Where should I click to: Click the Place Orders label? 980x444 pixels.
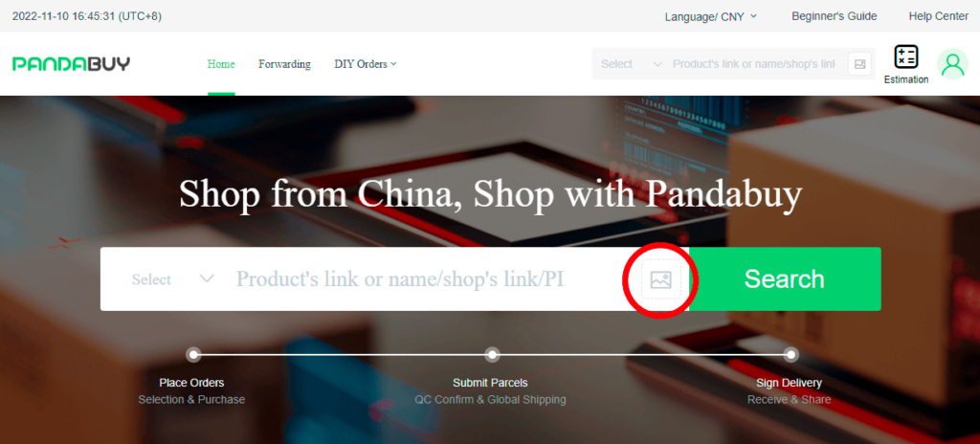(191, 383)
